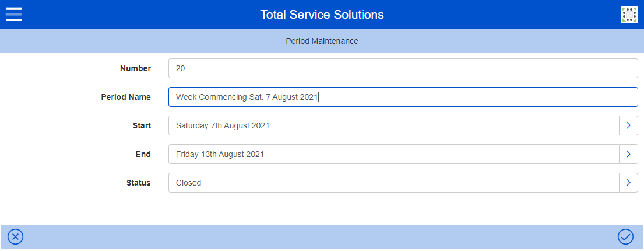Click the Status field showing Closed
This screenshot has width=644, height=251.
click(393, 183)
